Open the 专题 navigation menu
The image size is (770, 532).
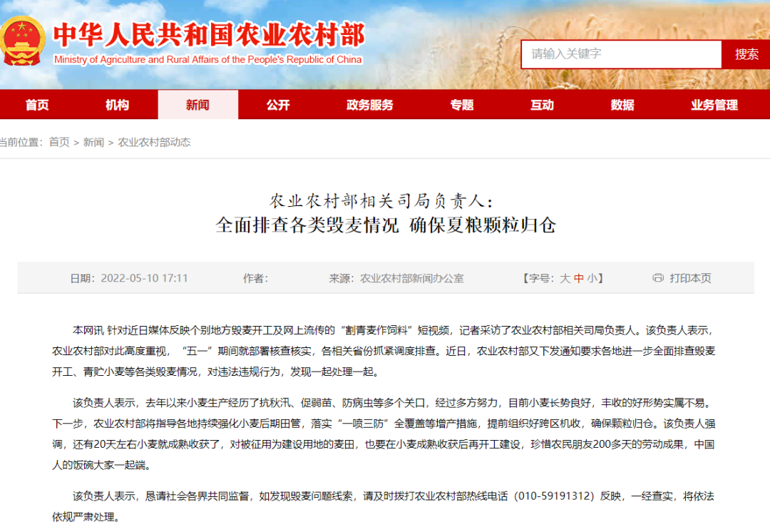tap(463, 104)
